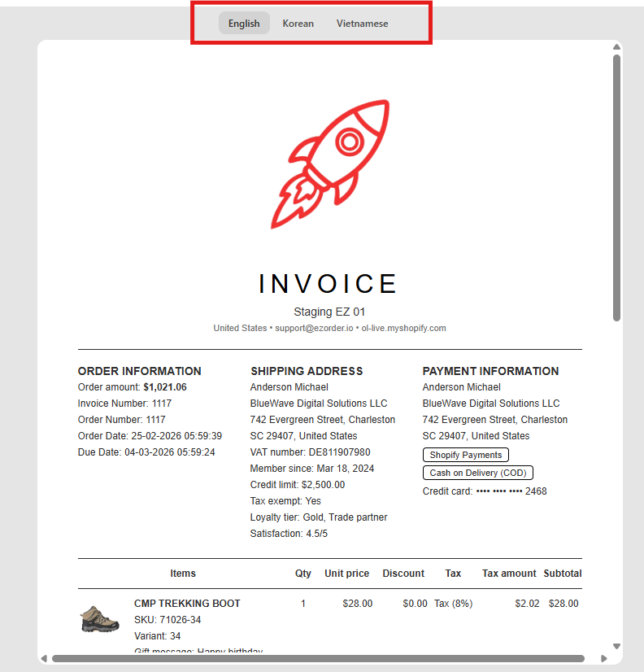Click the Order Date 25-02-2026 line
This screenshot has width=644, height=672.
point(150,436)
